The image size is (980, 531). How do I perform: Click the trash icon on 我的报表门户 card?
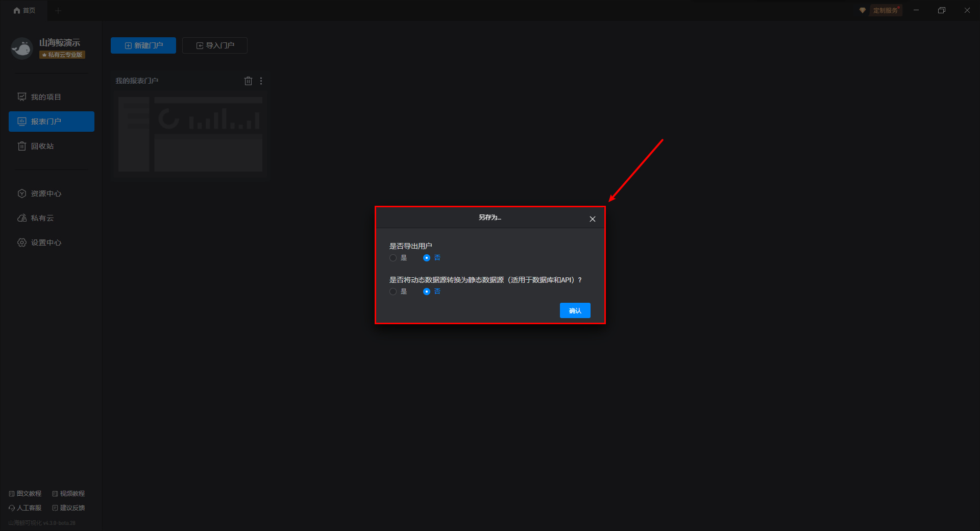click(248, 81)
